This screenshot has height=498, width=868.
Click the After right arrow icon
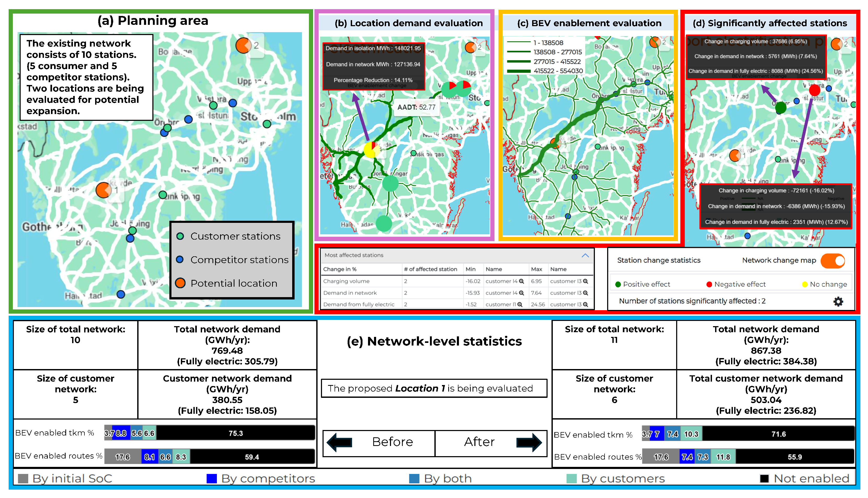[529, 442]
